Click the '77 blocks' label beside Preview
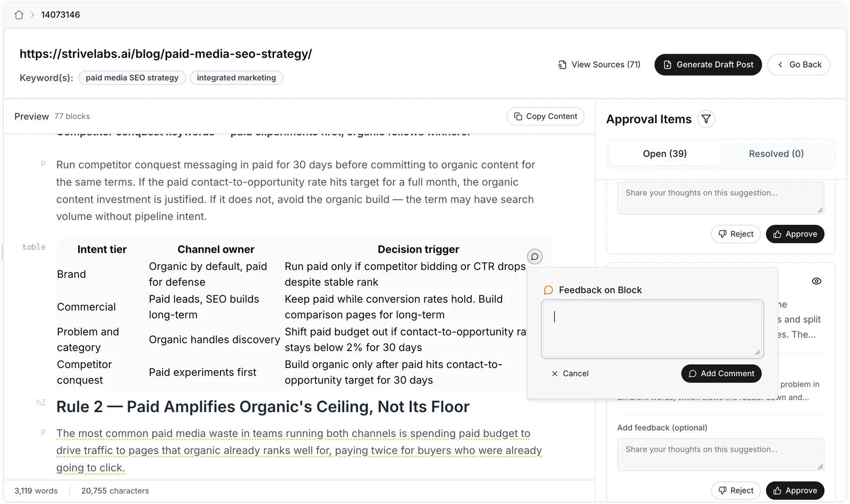Image resolution: width=850 pixels, height=504 pixels. pyautogui.click(x=72, y=116)
